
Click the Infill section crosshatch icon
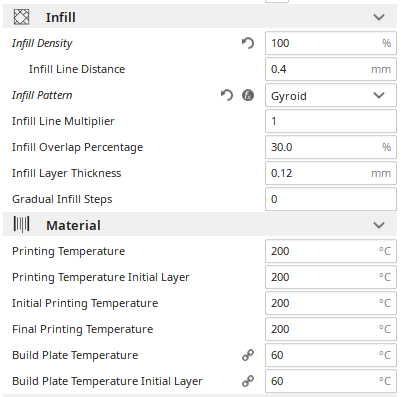tap(21, 17)
